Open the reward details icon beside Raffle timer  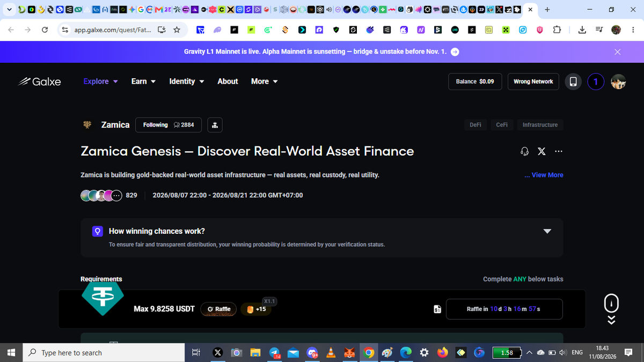(437, 309)
